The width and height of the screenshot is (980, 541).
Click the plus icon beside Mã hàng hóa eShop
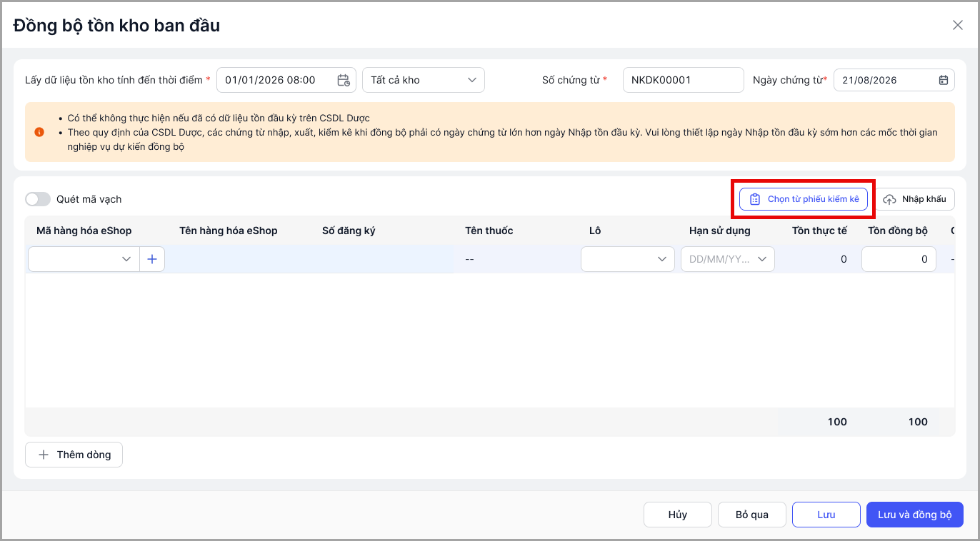[x=152, y=259]
